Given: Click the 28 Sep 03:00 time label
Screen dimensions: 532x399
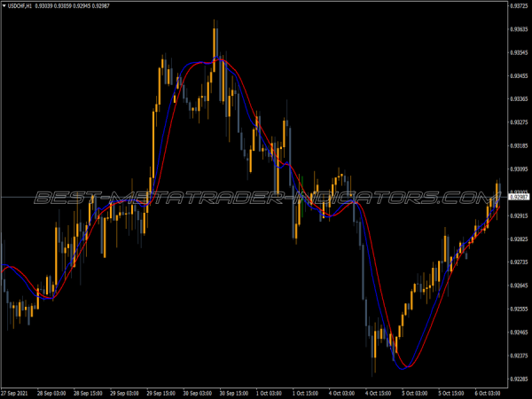Looking at the screenshot, I should tap(51, 393).
